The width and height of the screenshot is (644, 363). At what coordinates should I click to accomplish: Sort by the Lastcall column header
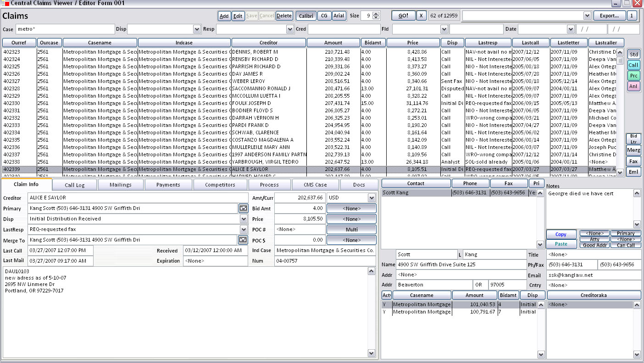(x=530, y=43)
